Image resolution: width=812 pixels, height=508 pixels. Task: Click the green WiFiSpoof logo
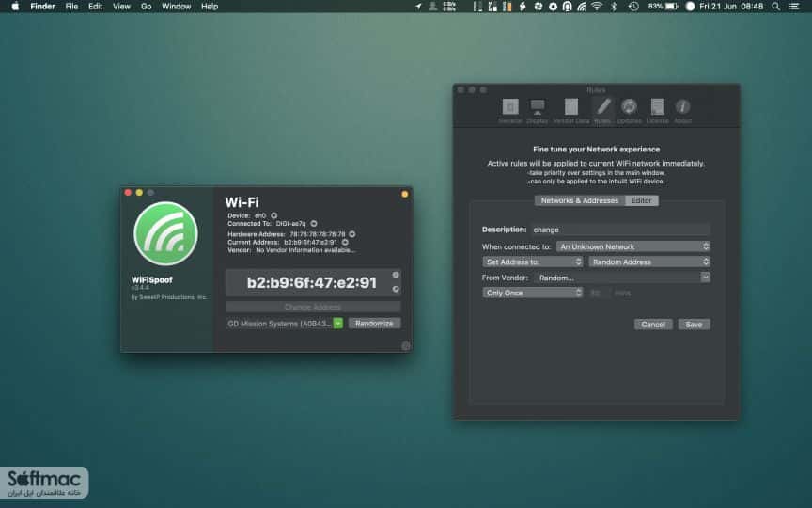click(x=165, y=234)
